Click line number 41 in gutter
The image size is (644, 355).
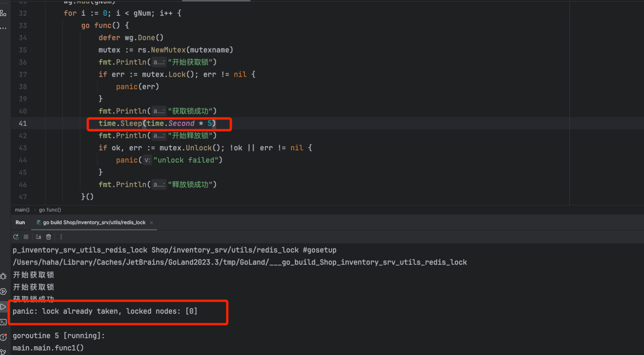tap(23, 123)
